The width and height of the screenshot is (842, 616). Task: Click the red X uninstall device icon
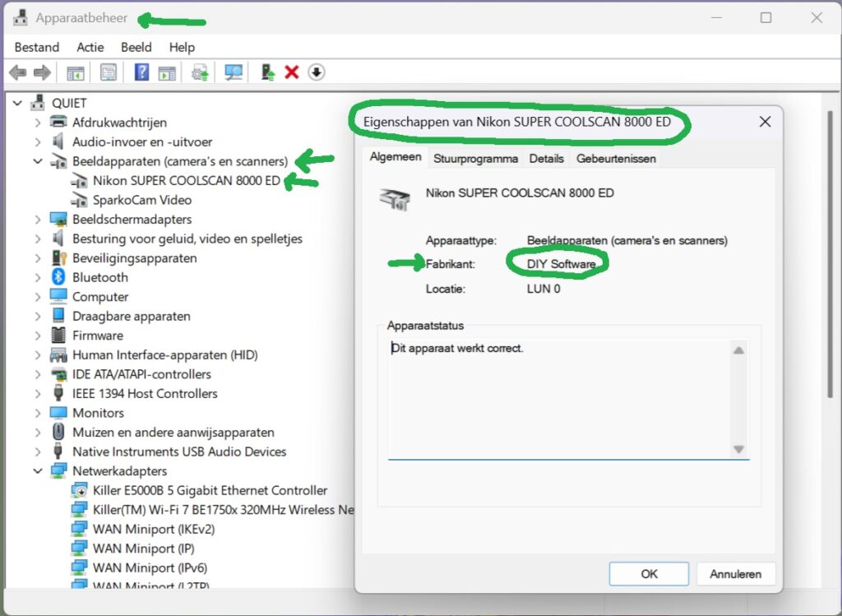(x=291, y=72)
